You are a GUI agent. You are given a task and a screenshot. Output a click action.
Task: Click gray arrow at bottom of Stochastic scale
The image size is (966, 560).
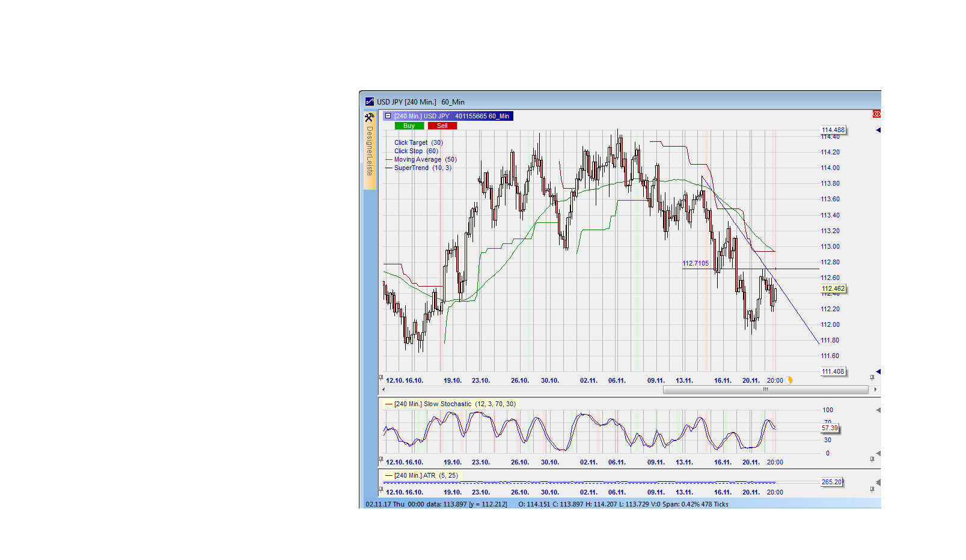pos(878,453)
